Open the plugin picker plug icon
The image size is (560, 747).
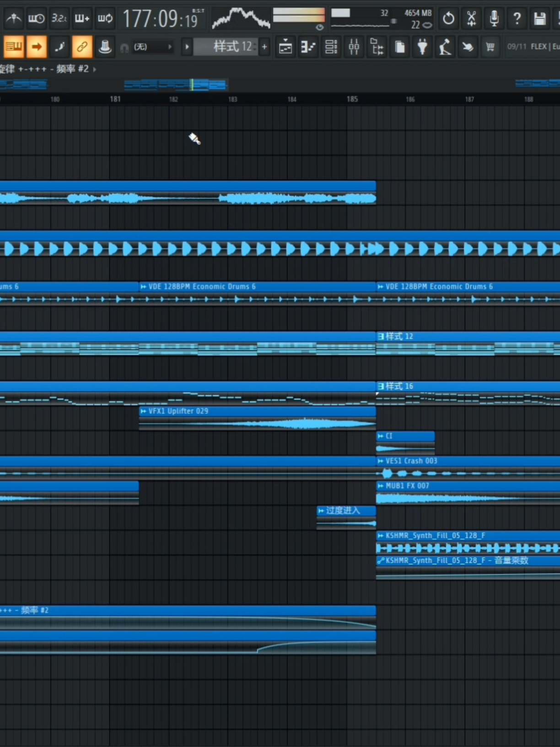(423, 47)
